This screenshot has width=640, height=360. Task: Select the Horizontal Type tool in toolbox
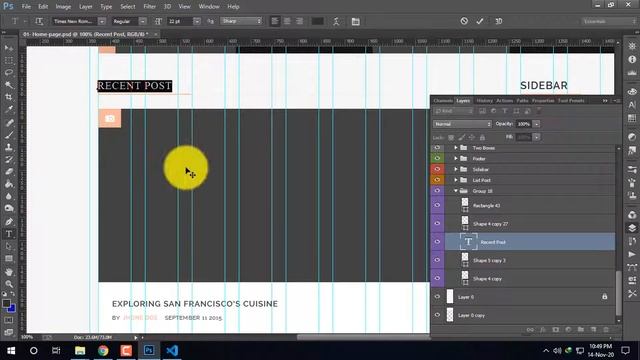tap(9, 234)
